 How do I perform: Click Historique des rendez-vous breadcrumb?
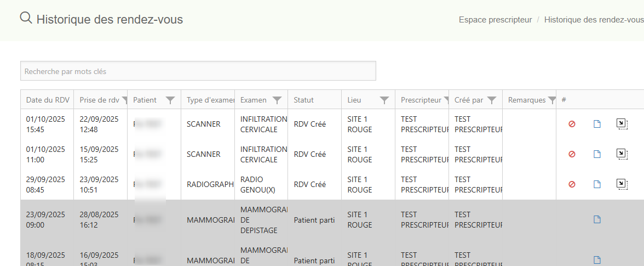[594, 20]
